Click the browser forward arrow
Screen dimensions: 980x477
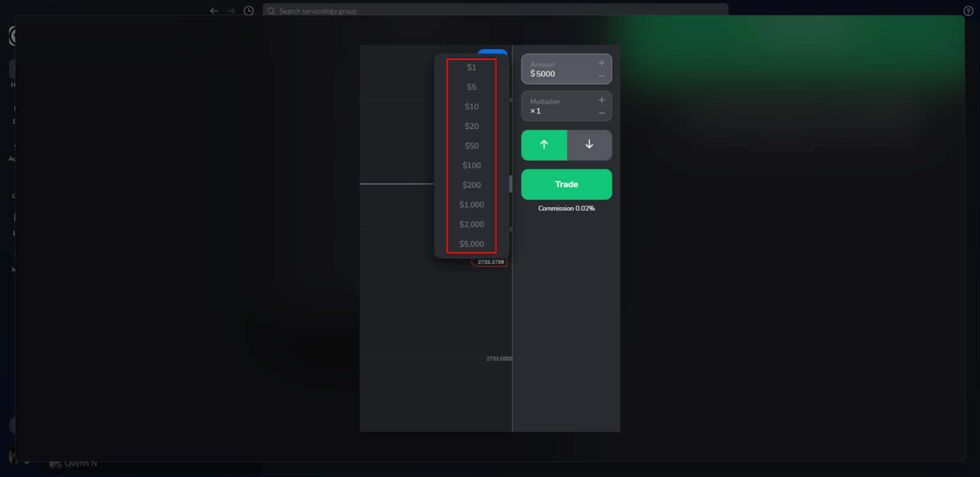pos(232,11)
